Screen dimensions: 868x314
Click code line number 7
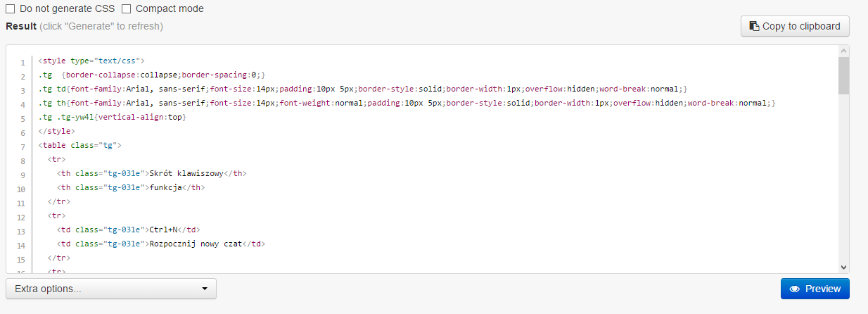(x=23, y=146)
